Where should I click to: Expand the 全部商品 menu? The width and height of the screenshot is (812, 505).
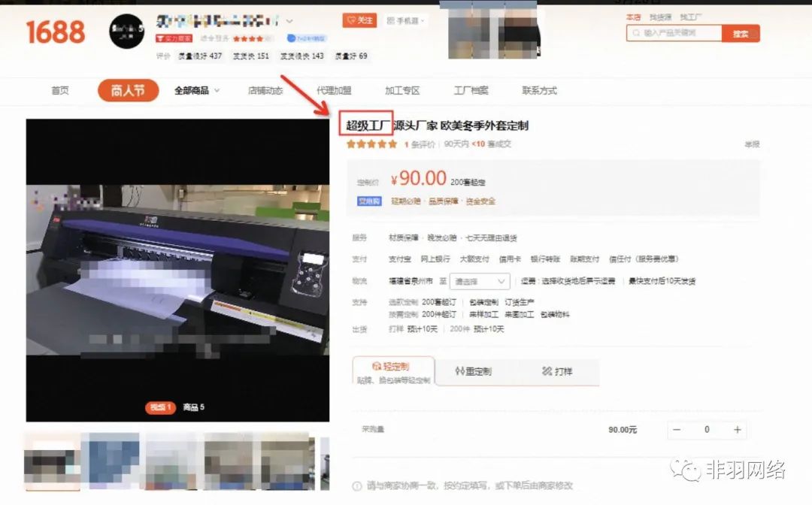197,91
